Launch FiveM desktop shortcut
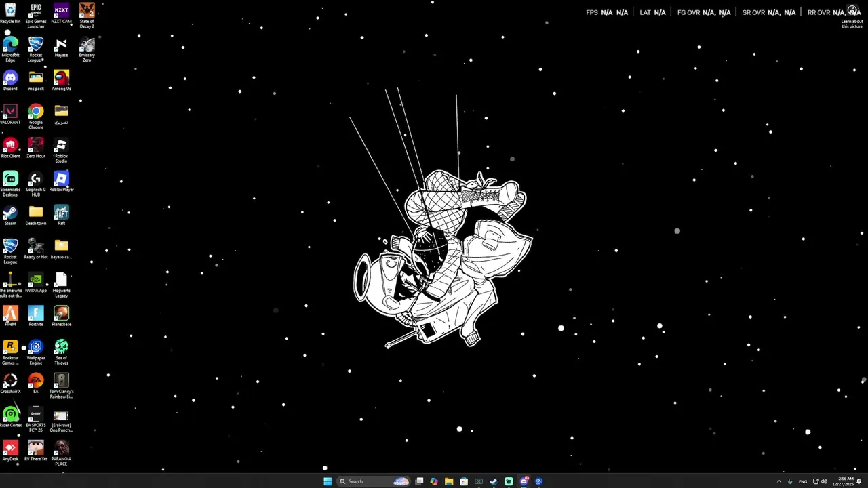 tap(10, 317)
